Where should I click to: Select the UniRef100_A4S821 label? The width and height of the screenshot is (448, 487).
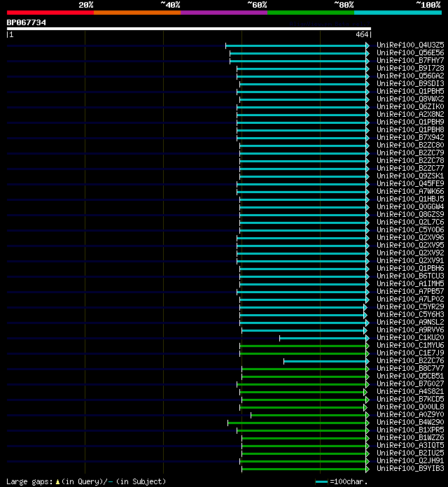click(x=410, y=391)
